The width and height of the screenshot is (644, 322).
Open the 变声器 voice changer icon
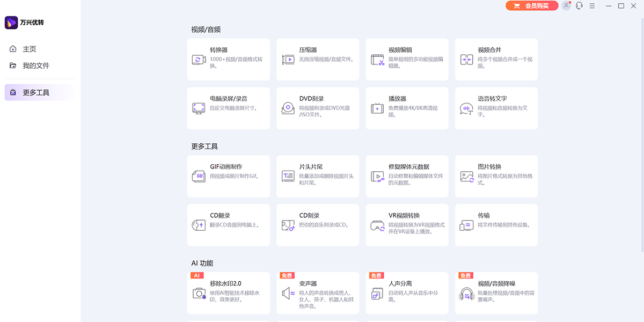[288, 294]
